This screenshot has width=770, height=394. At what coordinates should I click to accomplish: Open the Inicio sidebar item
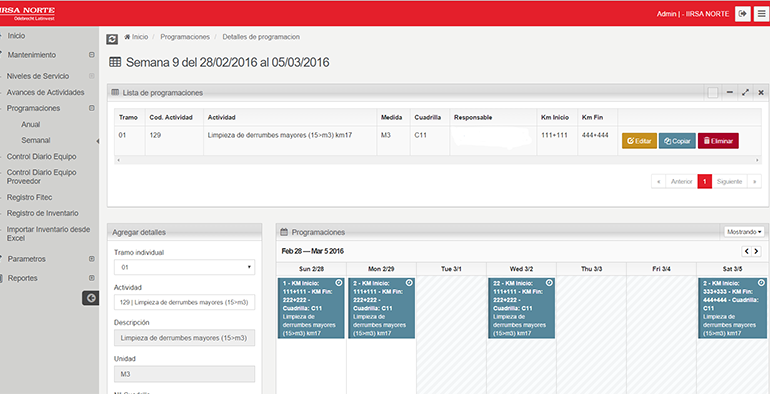tap(16, 36)
